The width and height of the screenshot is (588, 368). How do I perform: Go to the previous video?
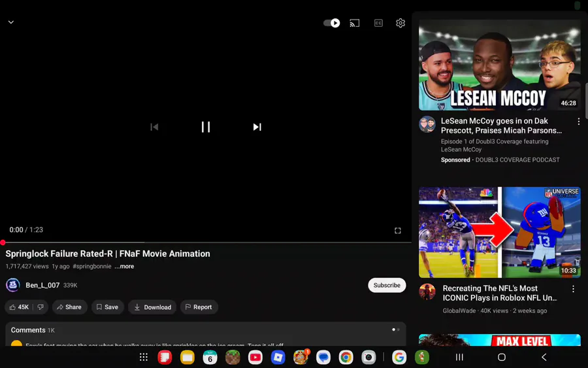pyautogui.click(x=154, y=127)
